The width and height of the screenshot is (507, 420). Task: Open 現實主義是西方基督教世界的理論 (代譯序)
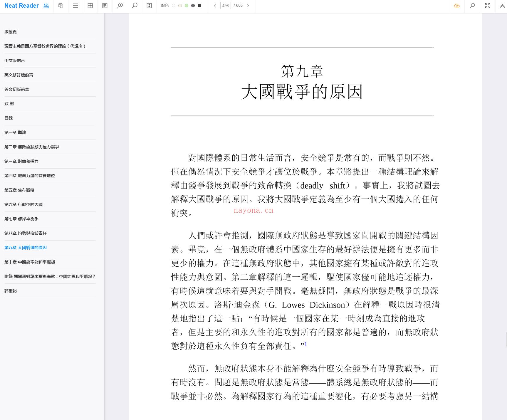[45, 46]
